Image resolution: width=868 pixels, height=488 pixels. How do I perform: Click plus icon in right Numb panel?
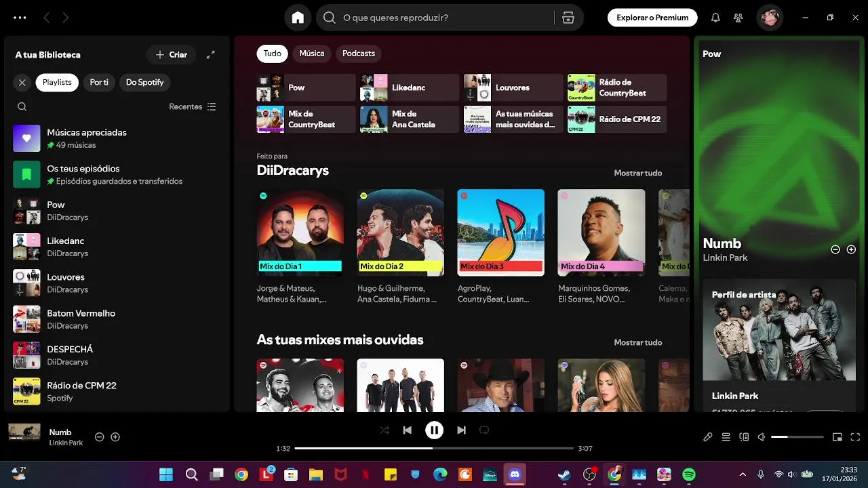click(x=851, y=249)
